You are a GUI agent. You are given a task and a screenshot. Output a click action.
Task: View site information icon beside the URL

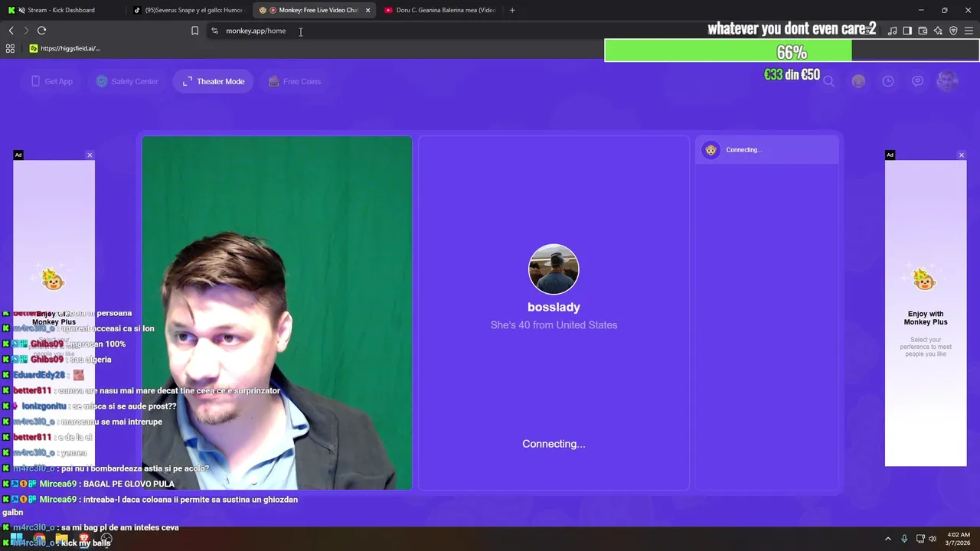pyautogui.click(x=214, y=31)
